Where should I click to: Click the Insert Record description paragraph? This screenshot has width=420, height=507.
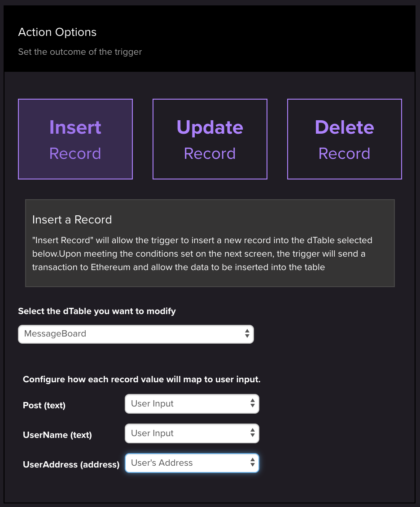pos(202,254)
